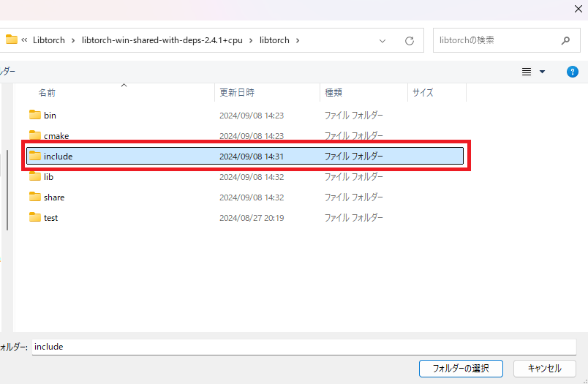Open the help question mark icon

pyautogui.click(x=573, y=72)
